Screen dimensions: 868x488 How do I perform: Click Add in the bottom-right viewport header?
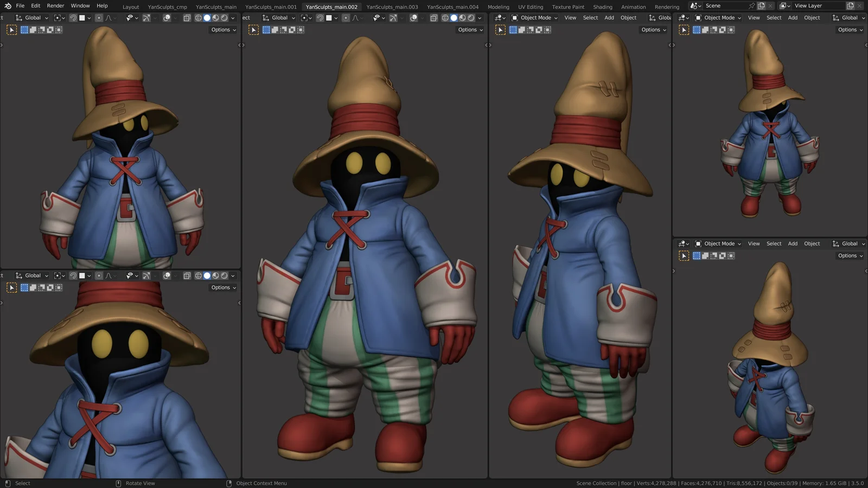tap(793, 244)
